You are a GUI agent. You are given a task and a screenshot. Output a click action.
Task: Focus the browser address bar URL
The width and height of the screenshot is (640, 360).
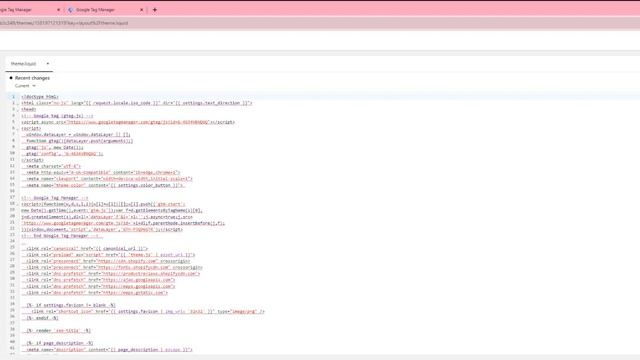click(x=64, y=23)
